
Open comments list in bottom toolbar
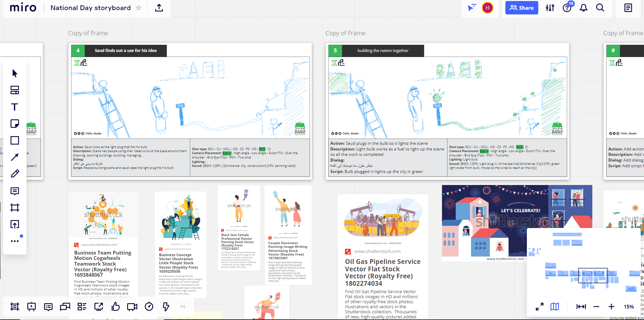click(x=48, y=306)
